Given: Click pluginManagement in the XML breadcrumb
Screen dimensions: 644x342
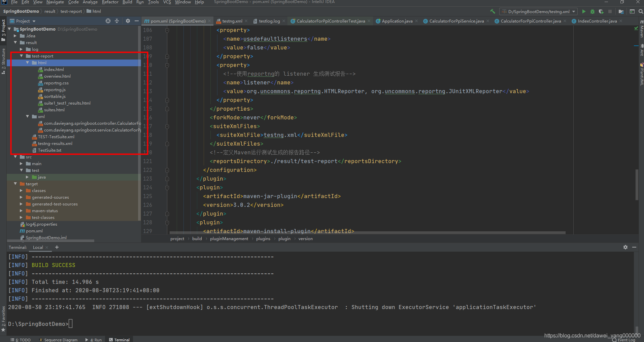Looking at the screenshot, I should pos(229,239).
